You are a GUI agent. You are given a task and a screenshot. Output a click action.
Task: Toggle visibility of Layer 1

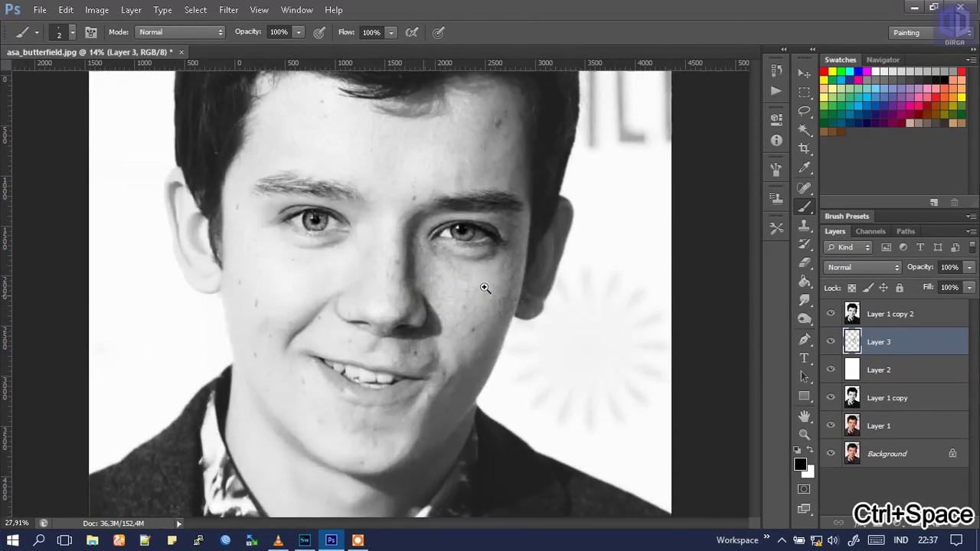[x=831, y=425]
